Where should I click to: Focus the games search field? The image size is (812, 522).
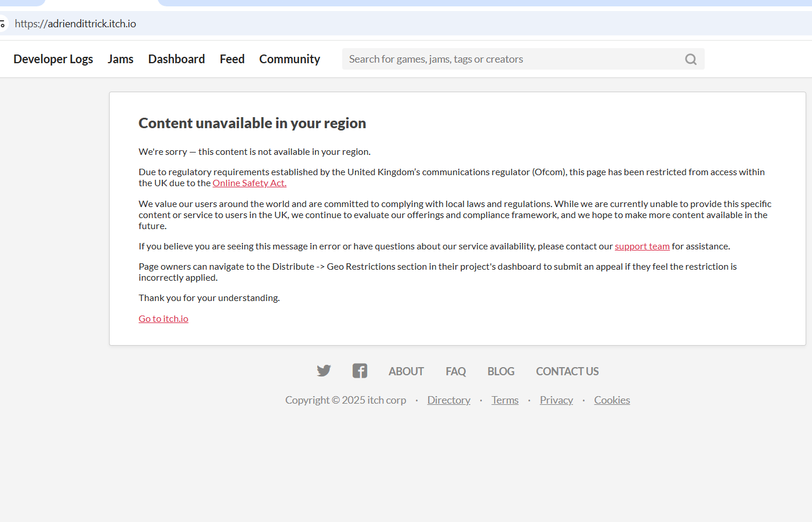coord(510,59)
